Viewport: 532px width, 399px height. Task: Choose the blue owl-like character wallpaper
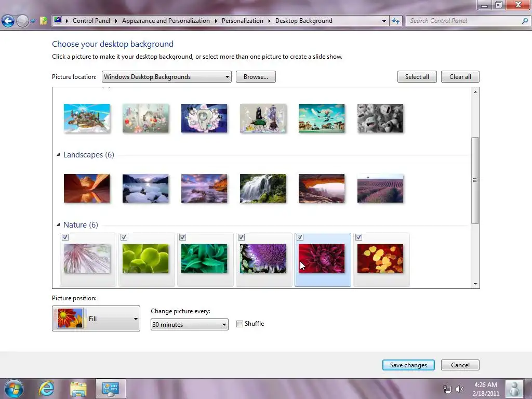coord(204,118)
